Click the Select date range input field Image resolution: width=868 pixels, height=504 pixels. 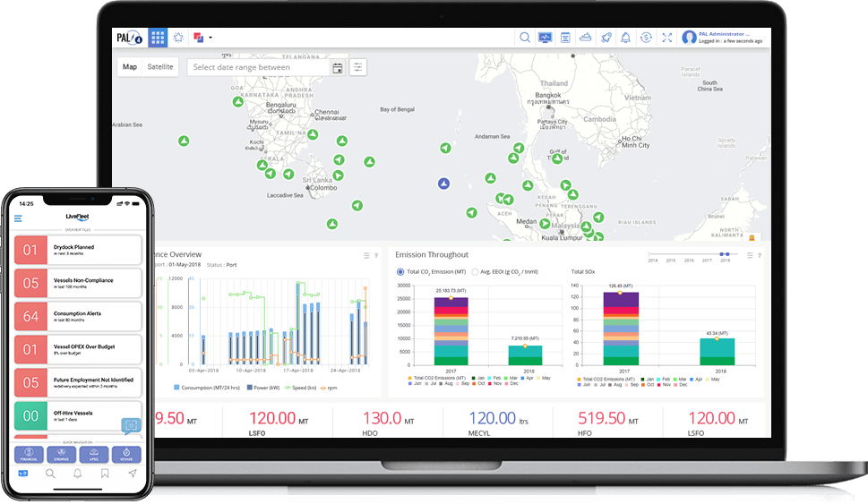(258, 67)
